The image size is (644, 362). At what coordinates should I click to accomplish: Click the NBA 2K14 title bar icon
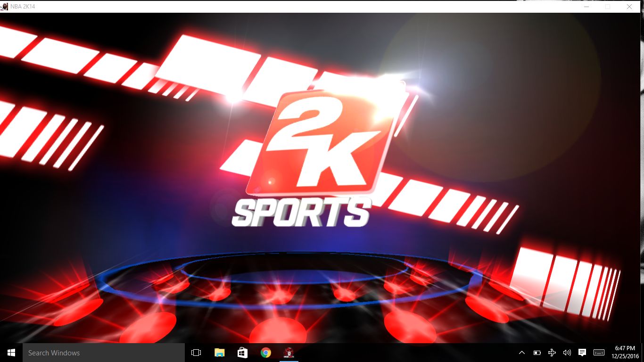coord(4,7)
